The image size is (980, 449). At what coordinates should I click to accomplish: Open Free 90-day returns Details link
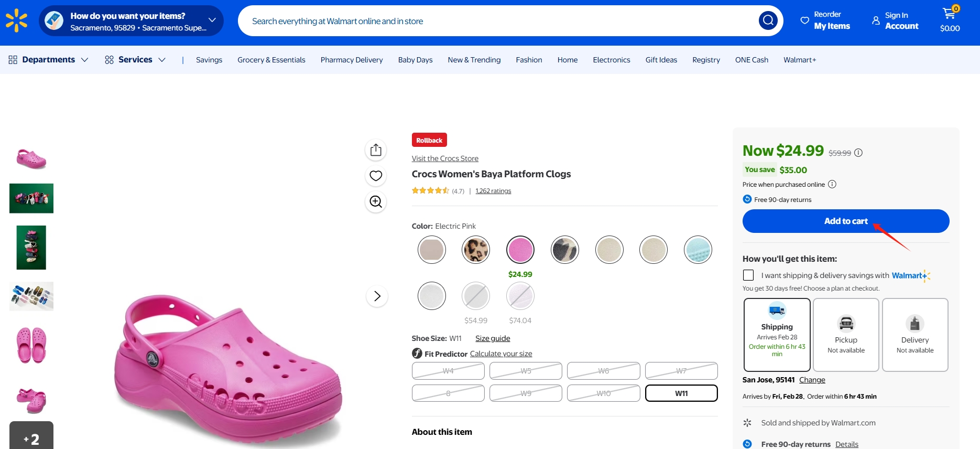click(847, 444)
